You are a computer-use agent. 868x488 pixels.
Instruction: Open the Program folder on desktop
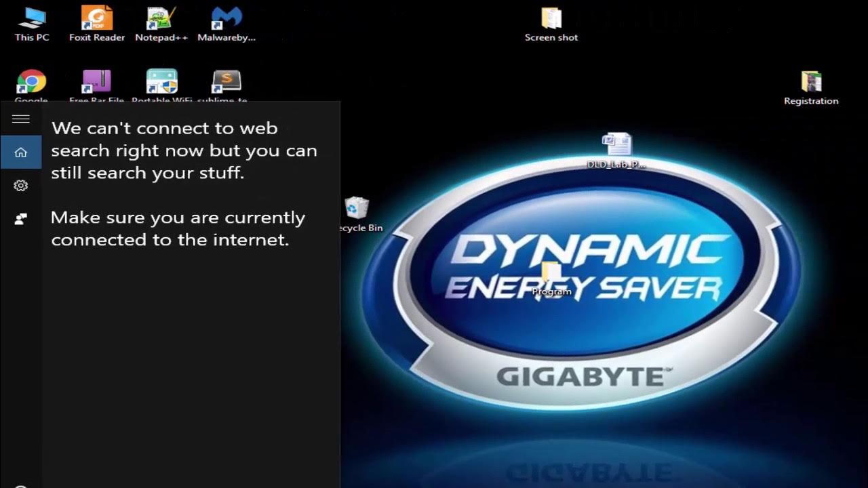pos(551,279)
